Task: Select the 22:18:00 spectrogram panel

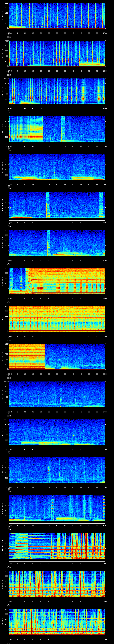Action: pyautogui.click(x=57, y=91)
